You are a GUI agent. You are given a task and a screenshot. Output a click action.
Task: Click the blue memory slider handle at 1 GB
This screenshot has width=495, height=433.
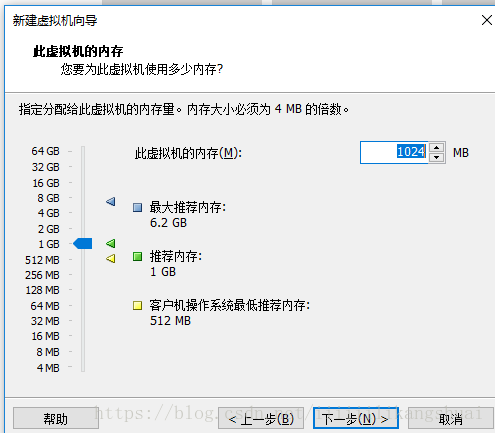83,243
